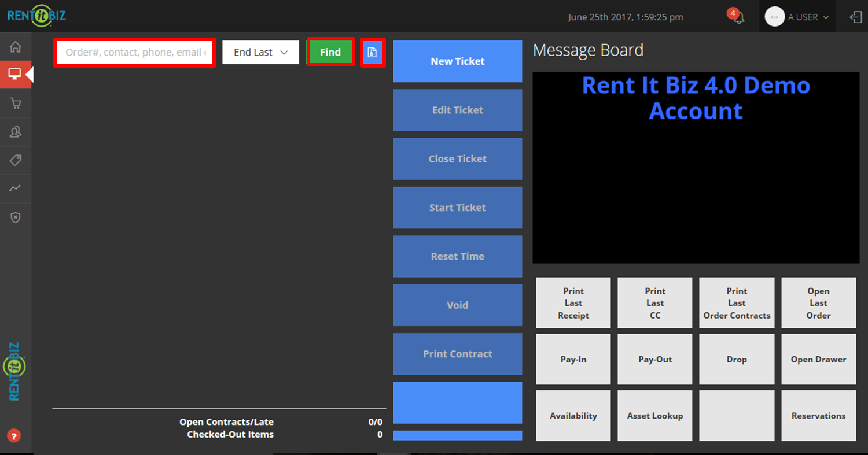Open the shield admin sidebar icon
Screen dimensions: 868x455
coord(16,217)
